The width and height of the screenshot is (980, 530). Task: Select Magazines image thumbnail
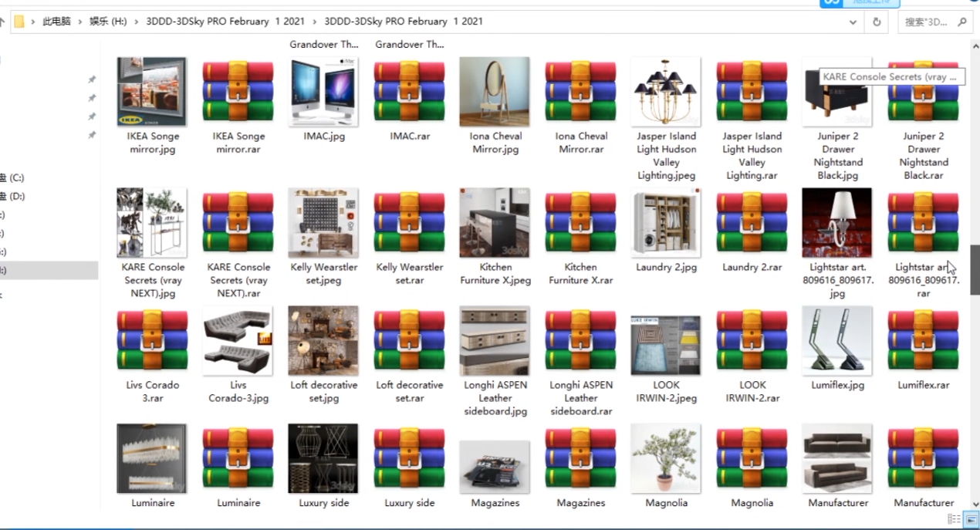(495, 467)
